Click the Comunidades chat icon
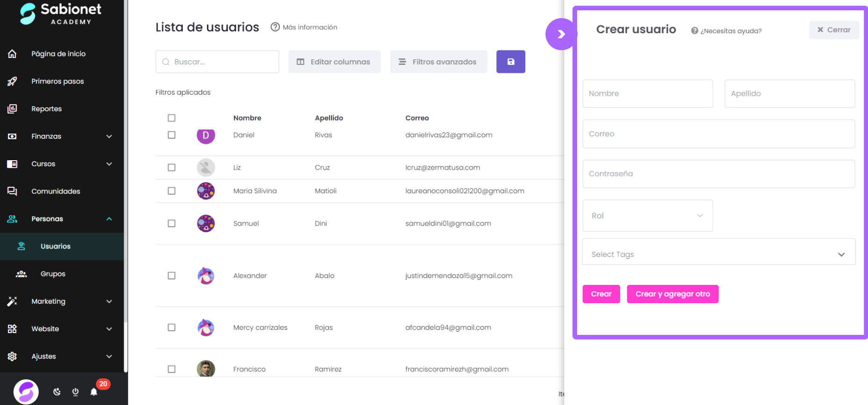This screenshot has height=405, width=868. click(x=12, y=191)
